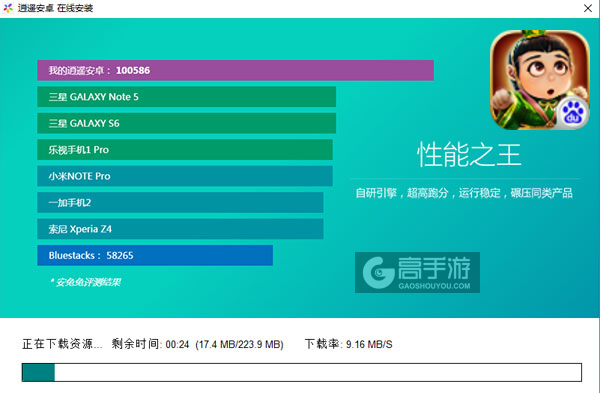Image resolution: width=600 pixels, height=393 pixels.
Task: Click the Bluestacks 58265 bar
Action: (155, 255)
